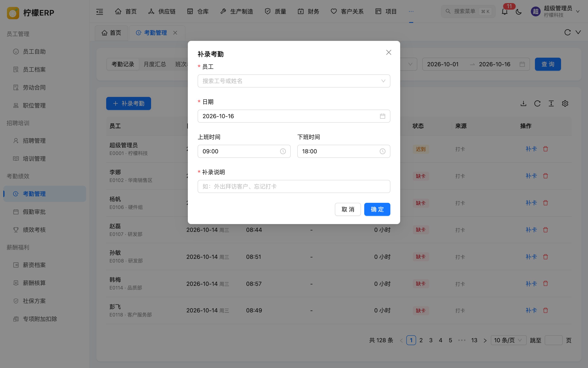Click the export download icon above table
Screen dimensions: 588x368
523,103
